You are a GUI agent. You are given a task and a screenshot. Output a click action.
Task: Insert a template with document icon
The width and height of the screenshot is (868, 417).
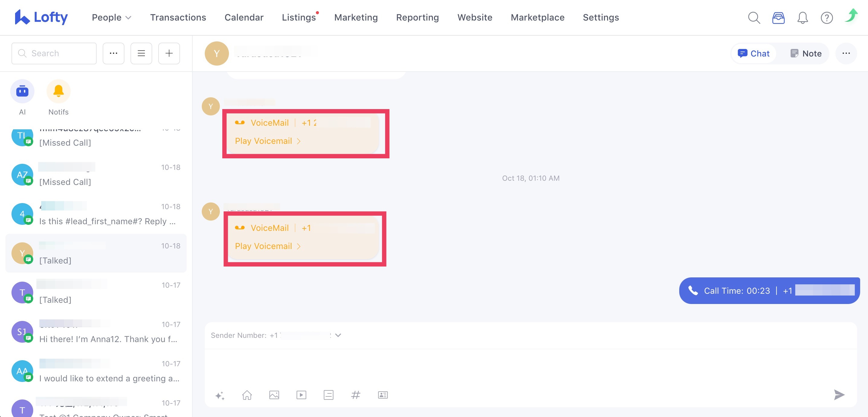click(x=329, y=395)
